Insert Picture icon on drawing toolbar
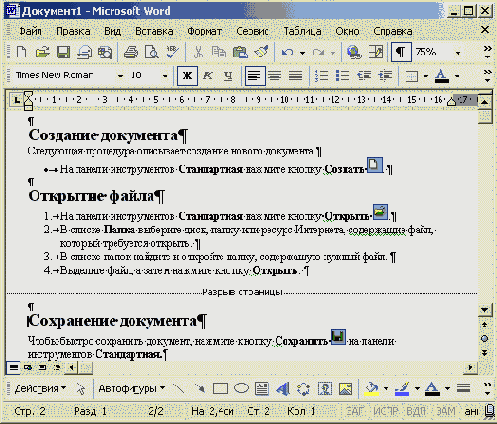 346,389
